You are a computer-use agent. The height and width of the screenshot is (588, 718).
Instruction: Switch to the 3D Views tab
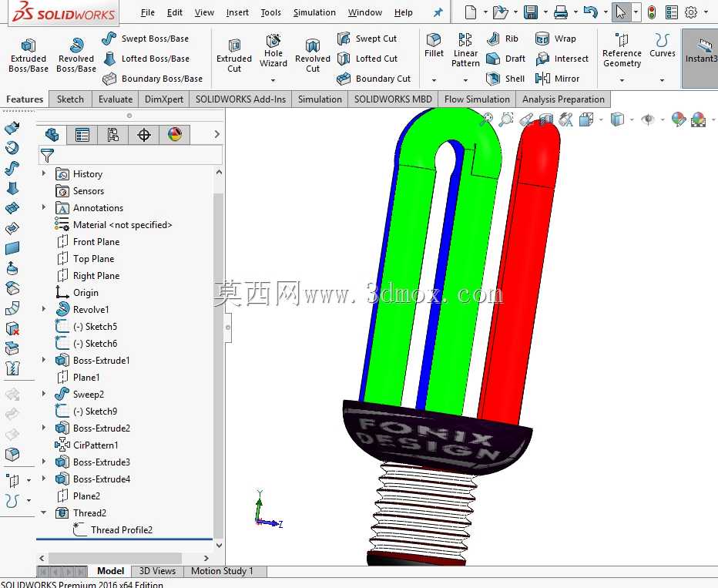tap(157, 571)
